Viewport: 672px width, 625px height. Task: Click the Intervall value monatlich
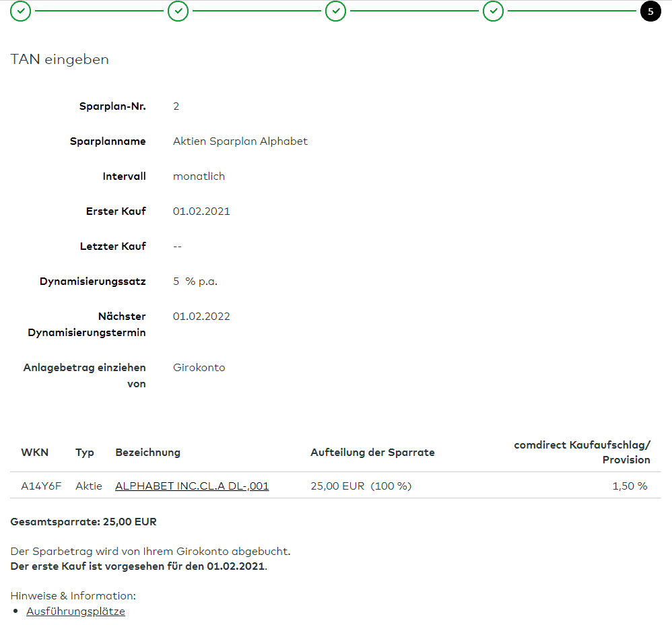click(199, 176)
